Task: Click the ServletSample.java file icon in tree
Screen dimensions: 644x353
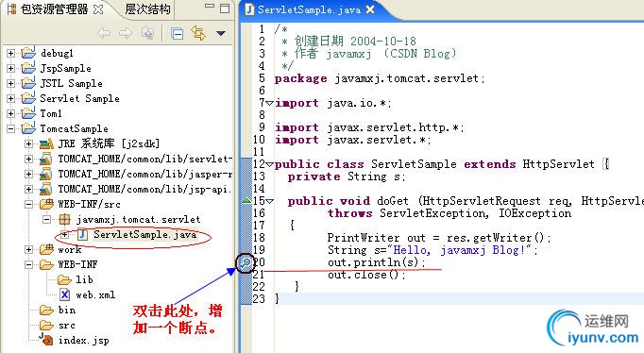Action: 82,234
